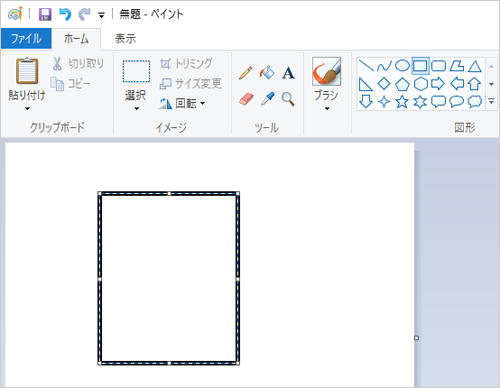Viewport: 500px width, 388px height.
Task: Select the Magnifier tool
Action: pyautogui.click(x=288, y=99)
